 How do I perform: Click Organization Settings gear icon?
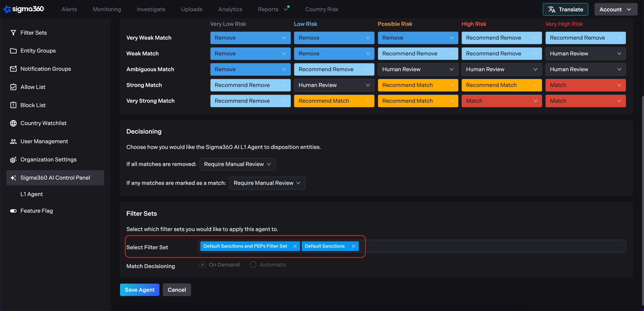tap(13, 159)
